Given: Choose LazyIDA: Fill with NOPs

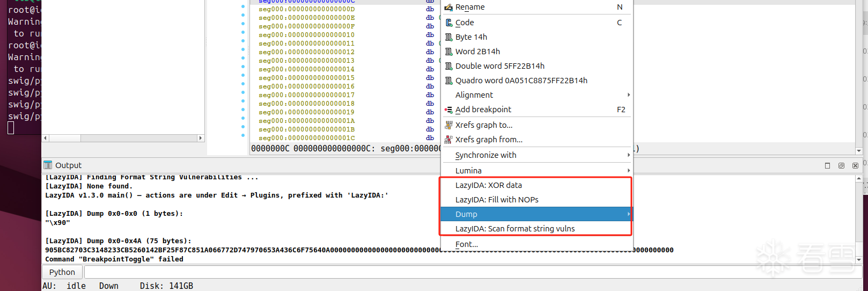Looking at the screenshot, I should (536, 200).
